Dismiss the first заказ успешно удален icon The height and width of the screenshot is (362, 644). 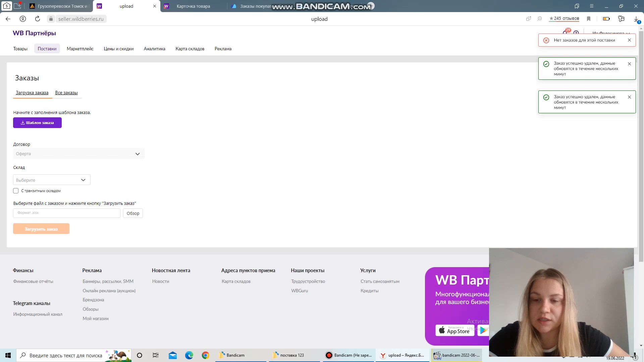pos(629,63)
